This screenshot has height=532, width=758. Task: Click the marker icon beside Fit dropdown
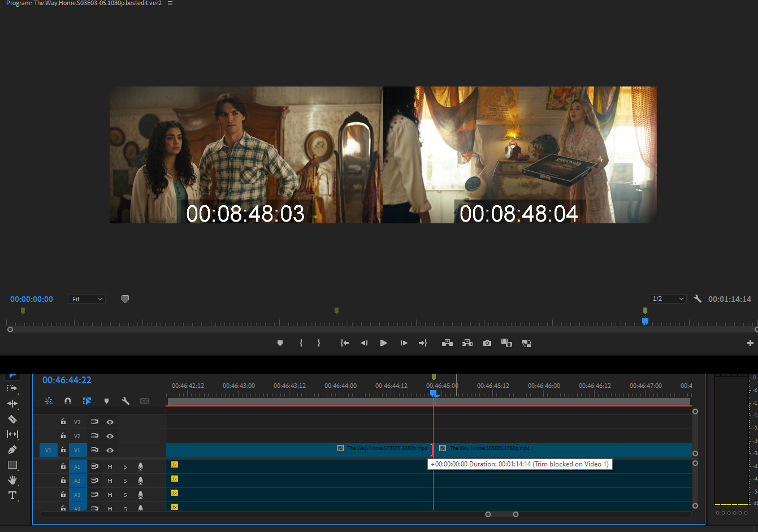point(125,299)
